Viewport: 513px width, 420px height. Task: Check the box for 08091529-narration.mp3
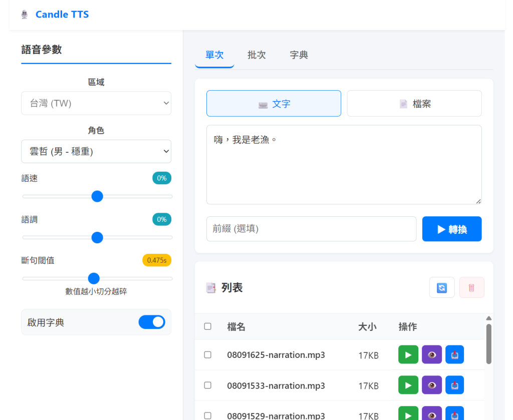pos(208,416)
